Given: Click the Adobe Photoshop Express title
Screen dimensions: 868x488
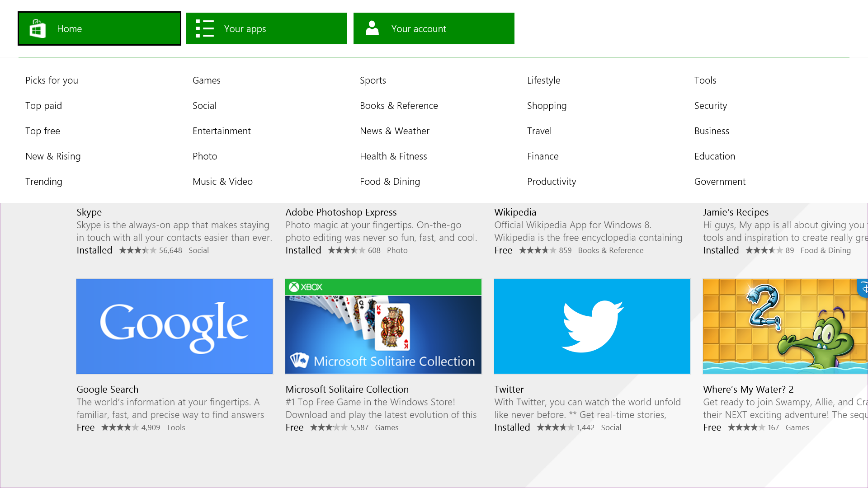Looking at the screenshot, I should (x=341, y=212).
